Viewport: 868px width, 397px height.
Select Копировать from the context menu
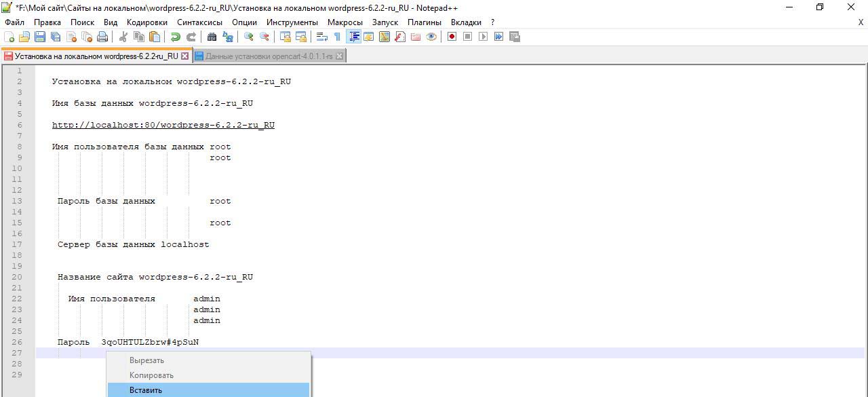click(151, 375)
